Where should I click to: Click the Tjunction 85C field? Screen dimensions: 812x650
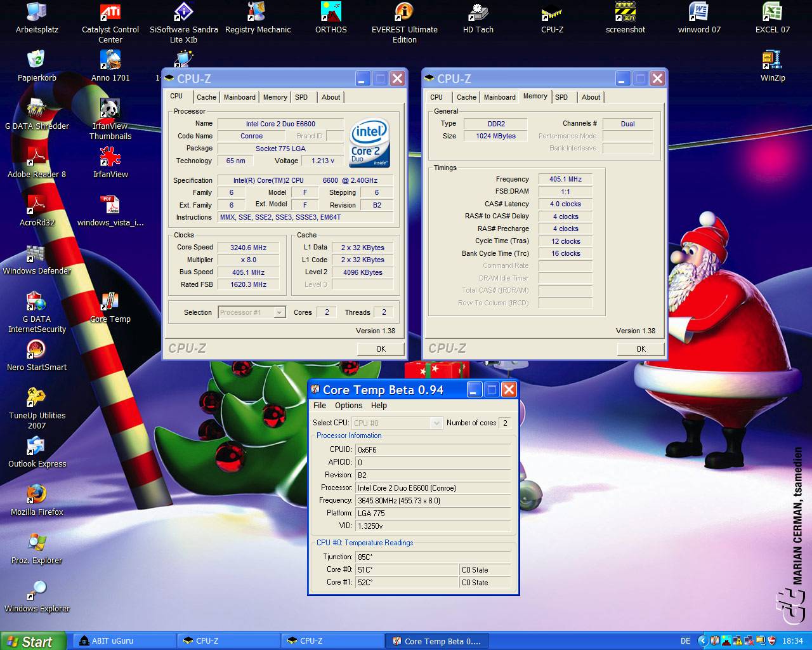click(x=433, y=557)
